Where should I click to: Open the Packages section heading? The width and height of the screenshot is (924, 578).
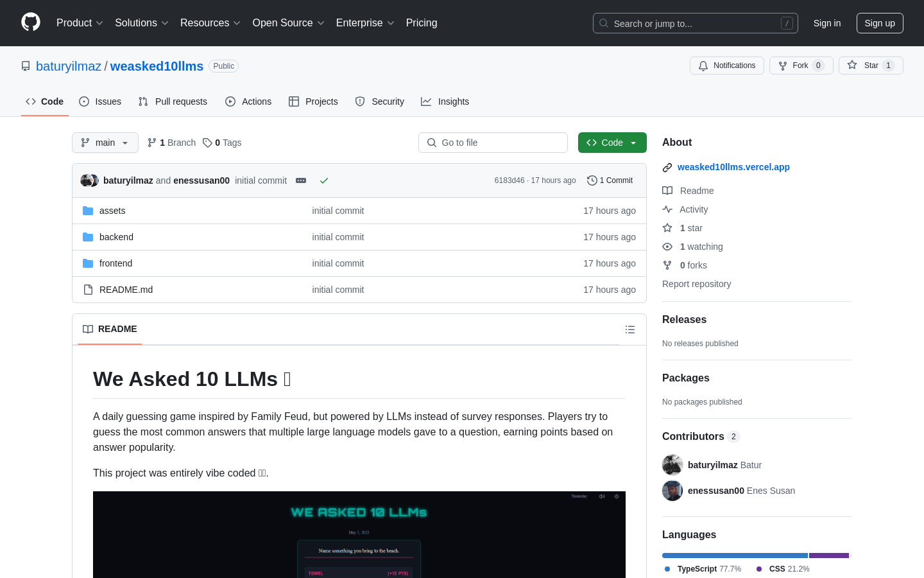[686, 378]
